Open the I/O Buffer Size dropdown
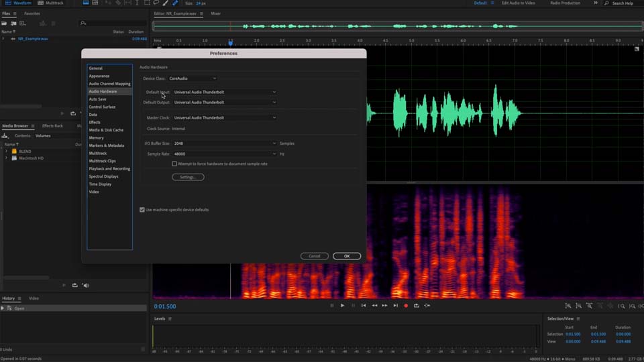Viewport: 644px width, 362px height. pos(225,143)
